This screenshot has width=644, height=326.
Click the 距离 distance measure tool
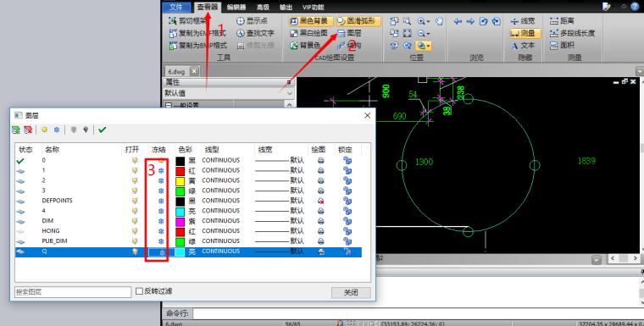[562, 20]
